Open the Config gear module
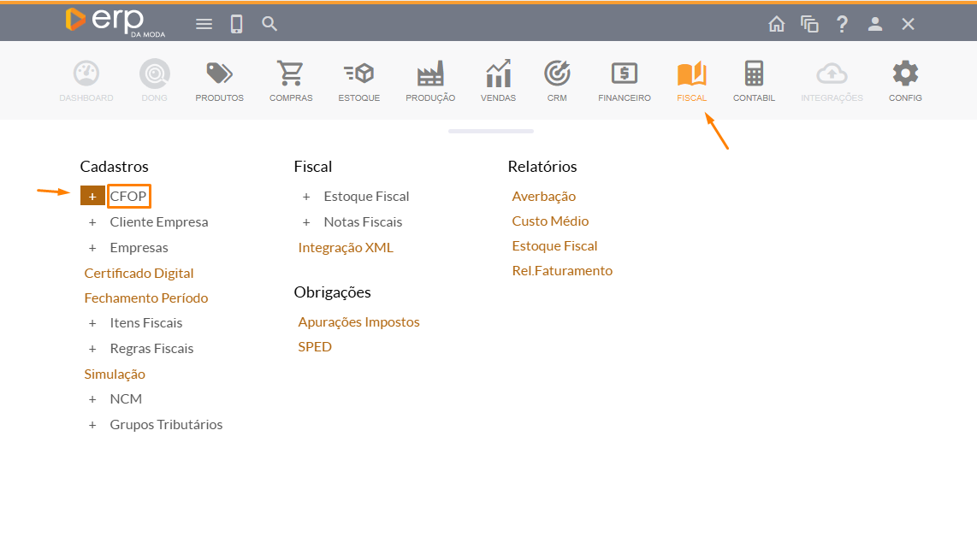The height and width of the screenshot is (560, 977). tap(905, 75)
